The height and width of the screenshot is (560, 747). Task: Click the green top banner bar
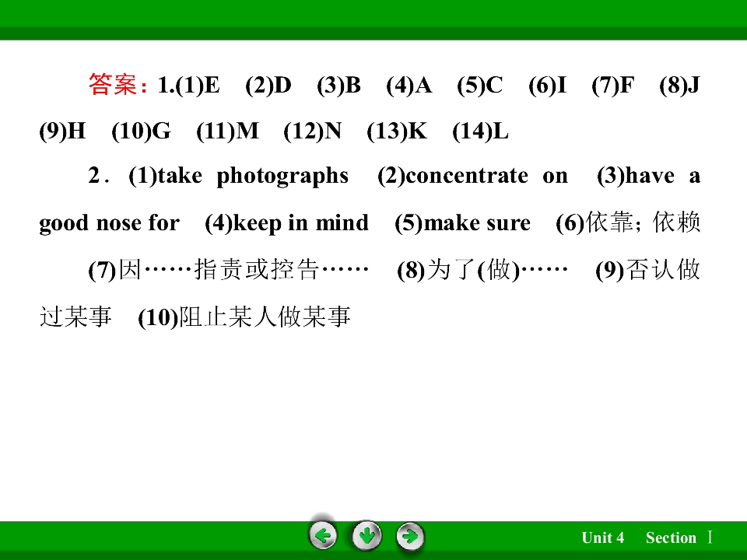(x=373, y=19)
